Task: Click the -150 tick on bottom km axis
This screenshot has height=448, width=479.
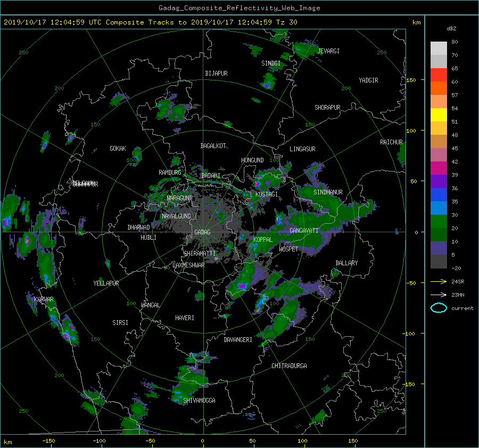Action: pos(48,441)
